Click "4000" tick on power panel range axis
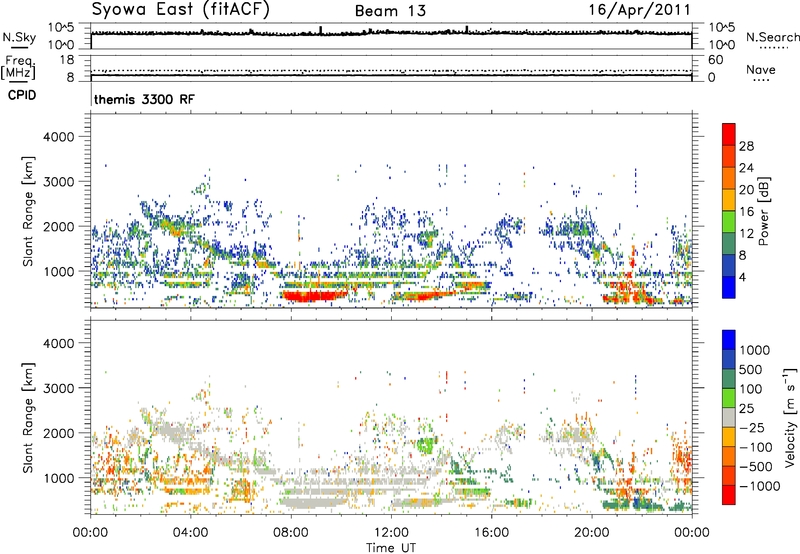 (59, 137)
